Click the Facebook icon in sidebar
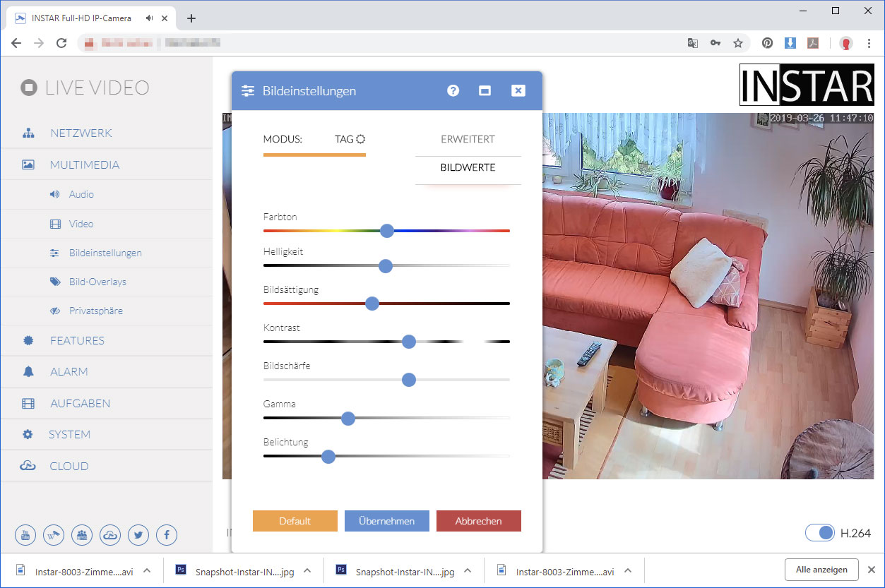Screen dimensions: 885x588 pyautogui.click(x=167, y=535)
